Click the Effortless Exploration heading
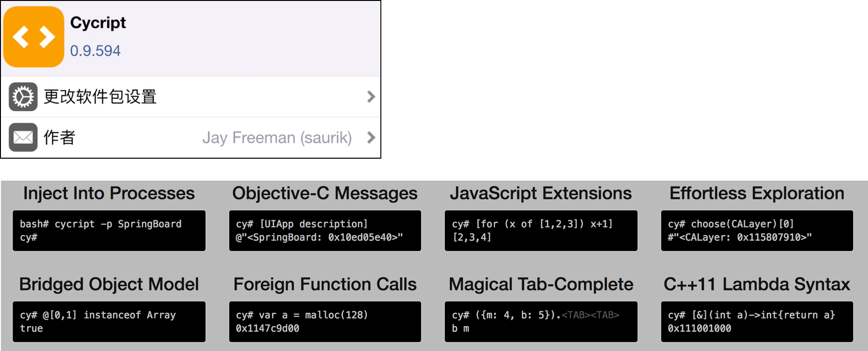The width and height of the screenshot is (868, 351). 757,193
